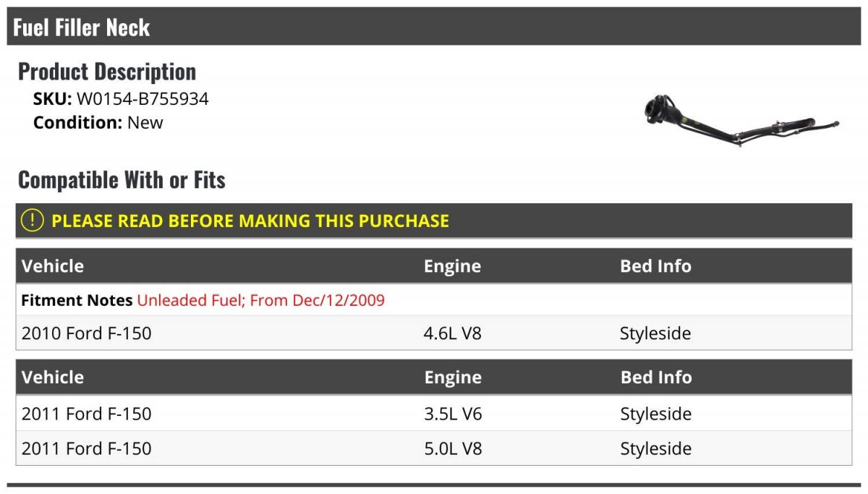Click the Fitment Notes bold label
The image size is (868, 494).
tap(77, 300)
